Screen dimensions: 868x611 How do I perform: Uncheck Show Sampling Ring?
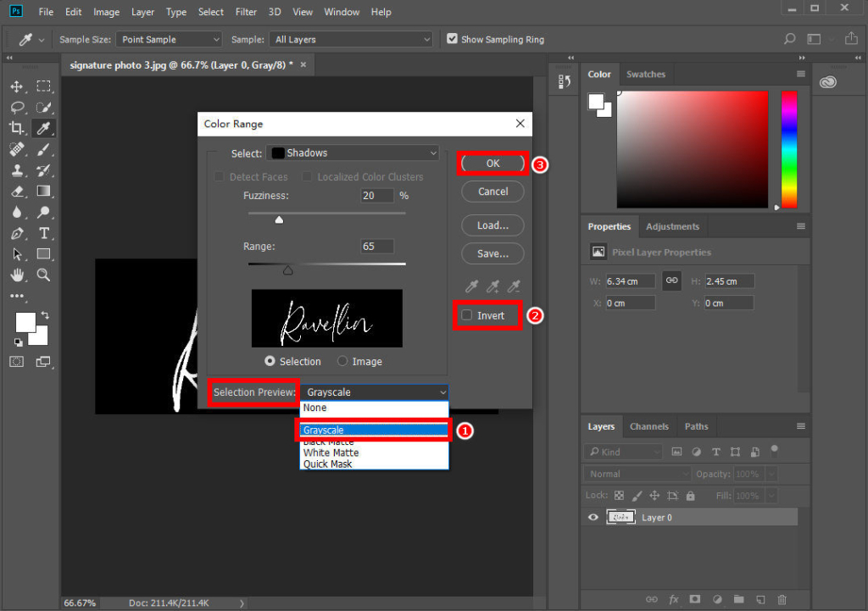[x=453, y=39]
